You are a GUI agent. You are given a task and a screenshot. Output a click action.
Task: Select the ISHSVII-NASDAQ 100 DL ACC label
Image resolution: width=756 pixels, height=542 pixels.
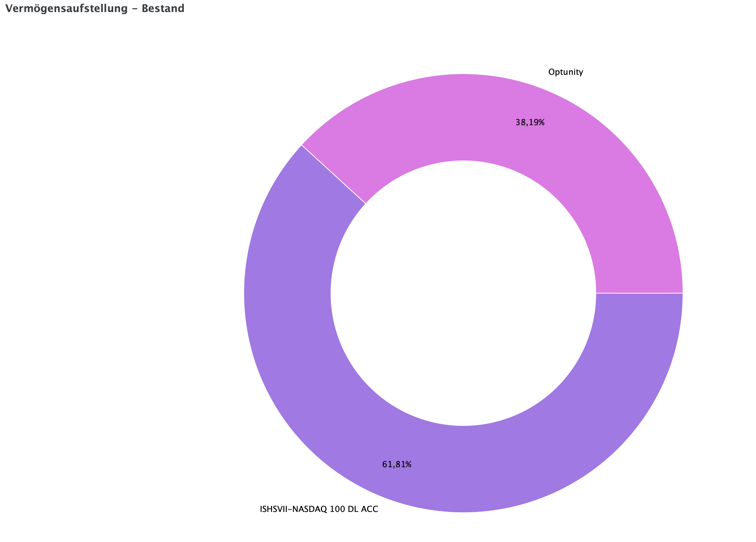tap(319, 510)
